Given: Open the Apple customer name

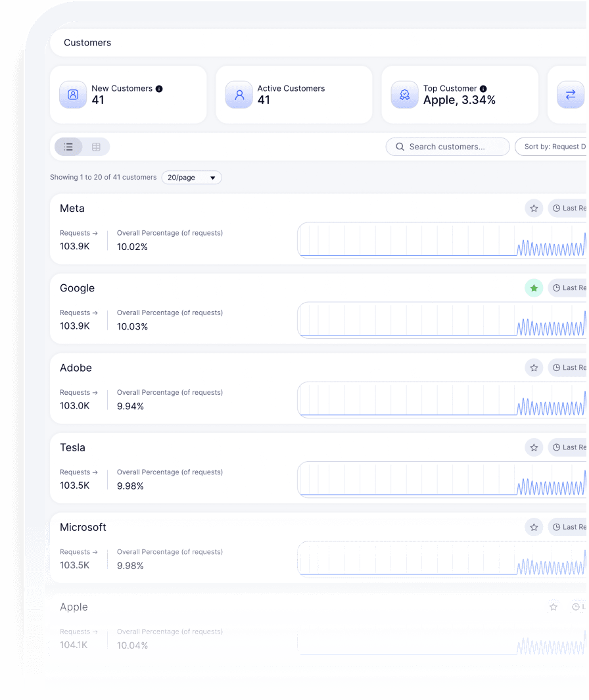Looking at the screenshot, I should point(74,607).
